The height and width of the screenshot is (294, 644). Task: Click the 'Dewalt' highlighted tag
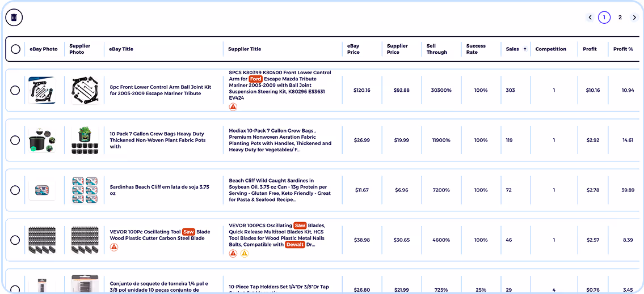click(294, 245)
